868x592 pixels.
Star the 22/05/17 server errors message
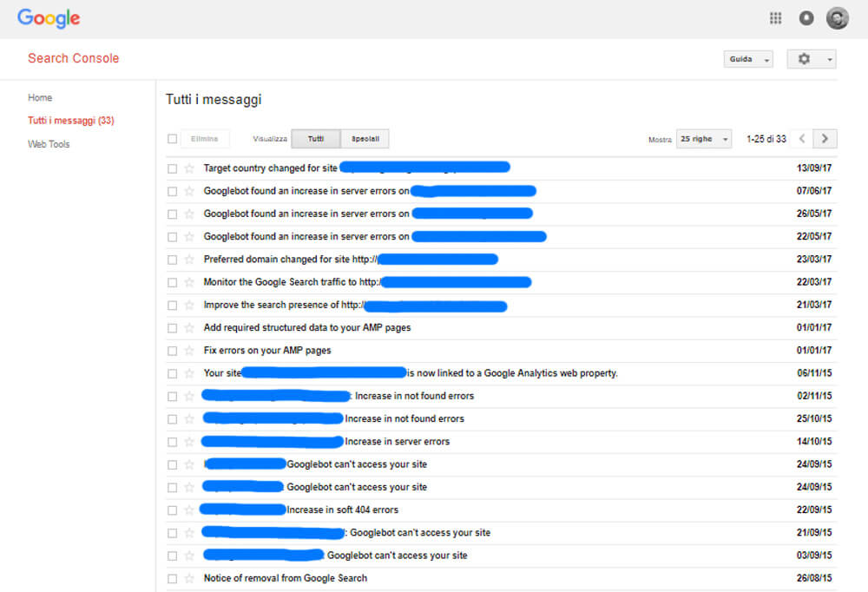tap(189, 236)
